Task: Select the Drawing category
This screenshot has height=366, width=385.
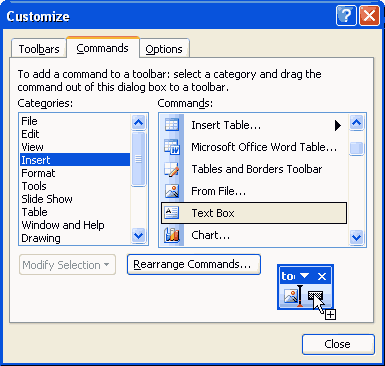Action: (x=75, y=238)
